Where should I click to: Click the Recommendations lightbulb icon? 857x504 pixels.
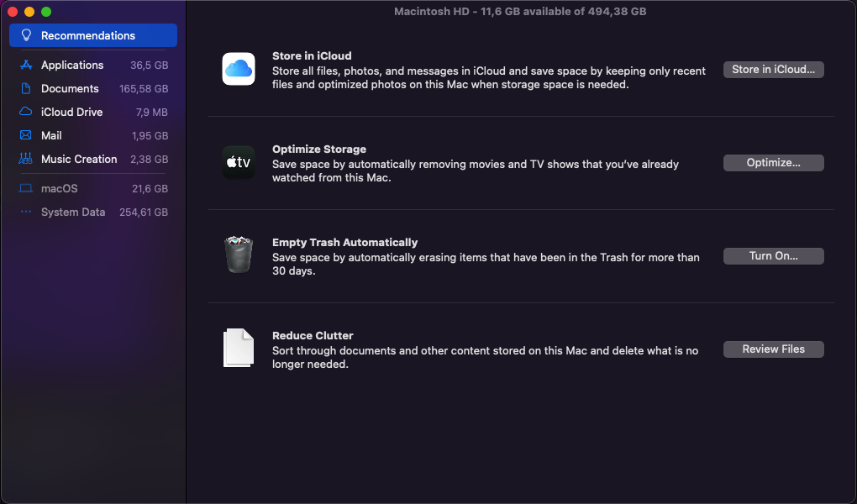point(25,35)
